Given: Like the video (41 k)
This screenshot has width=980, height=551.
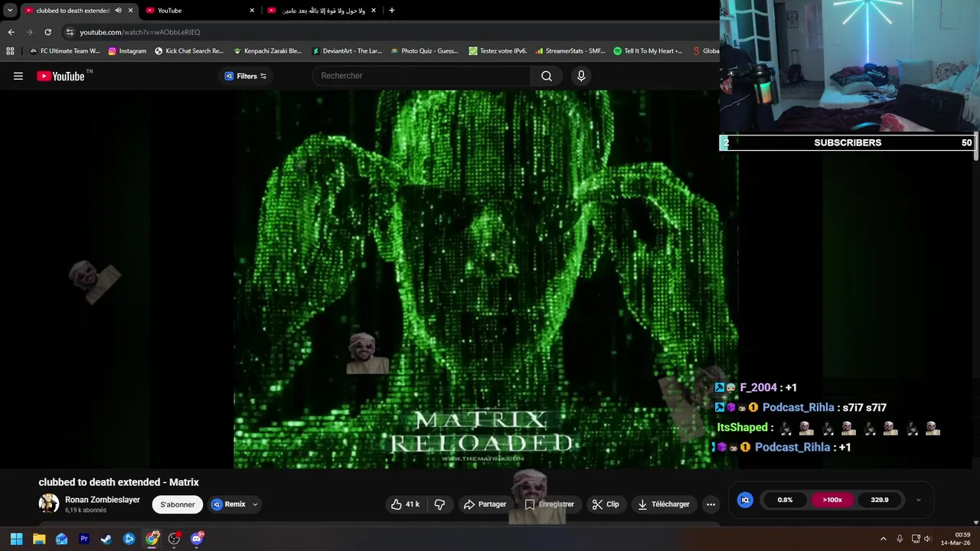Looking at the screenshot, I should [405, 504].
